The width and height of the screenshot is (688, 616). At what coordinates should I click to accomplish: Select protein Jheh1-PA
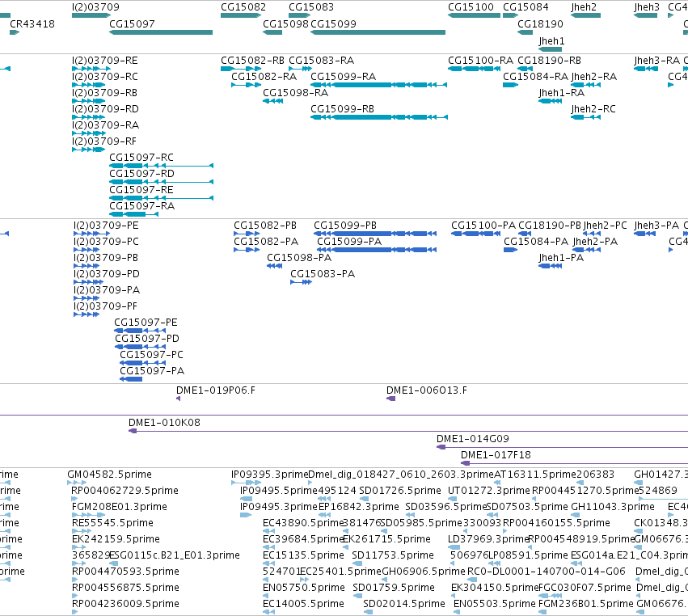[x=551, y=266]
